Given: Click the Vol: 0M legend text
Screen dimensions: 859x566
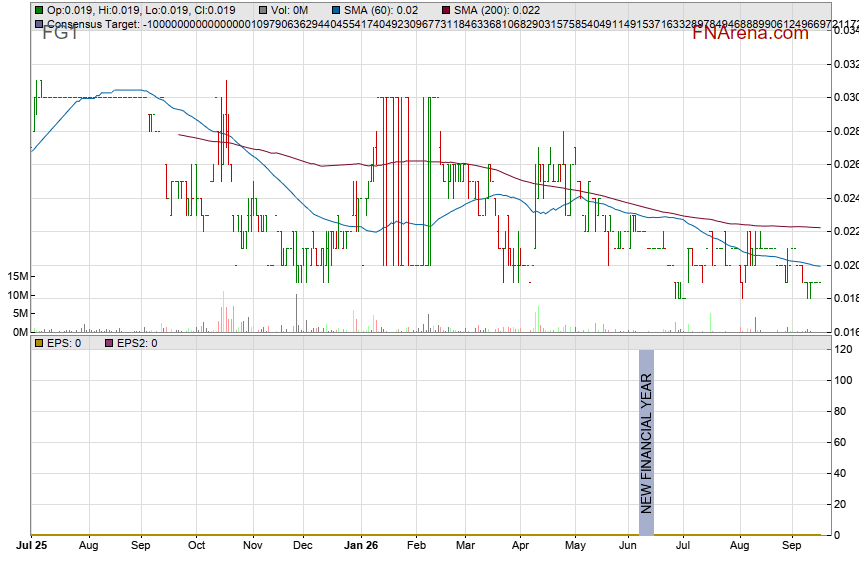Looking at the screenshot, I should coord(289,10).
